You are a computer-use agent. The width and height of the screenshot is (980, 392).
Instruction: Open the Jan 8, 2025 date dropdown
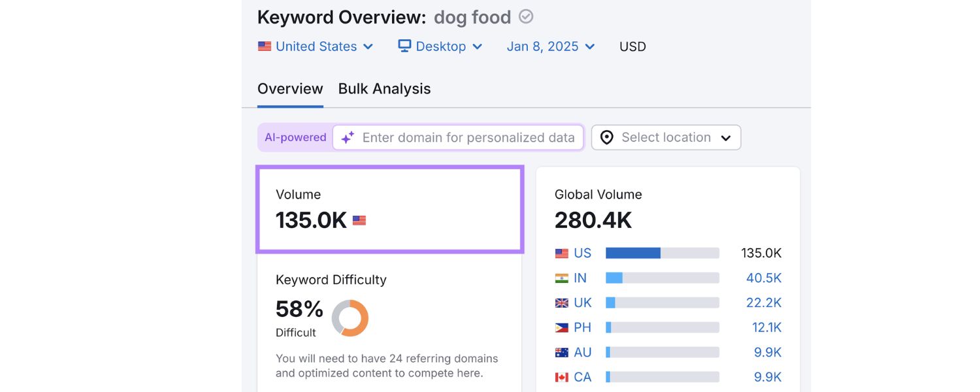pyautogui.click(x=551, y=46)
